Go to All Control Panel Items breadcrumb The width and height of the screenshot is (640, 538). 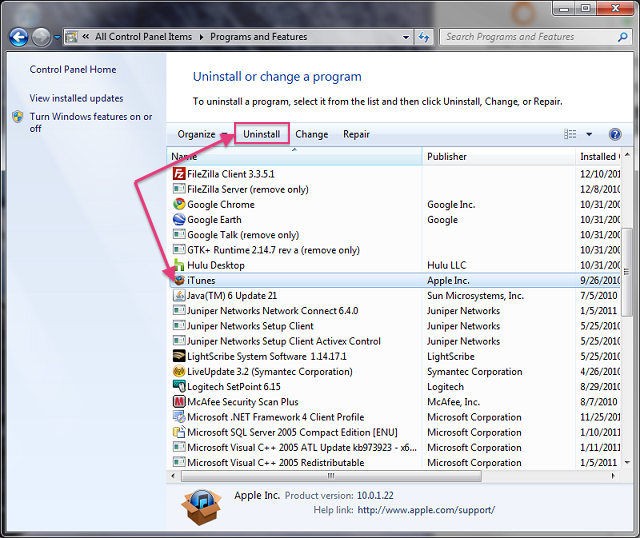click(143, 37)
